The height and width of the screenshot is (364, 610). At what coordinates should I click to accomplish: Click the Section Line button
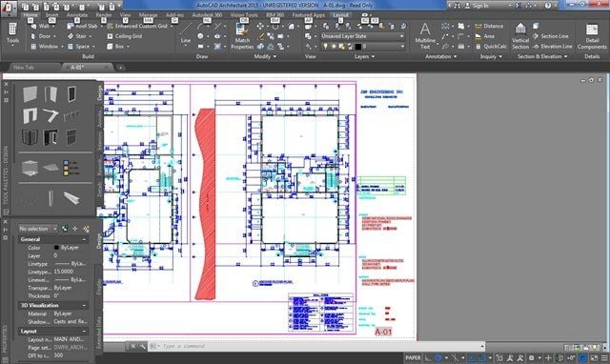coord(550,36)
